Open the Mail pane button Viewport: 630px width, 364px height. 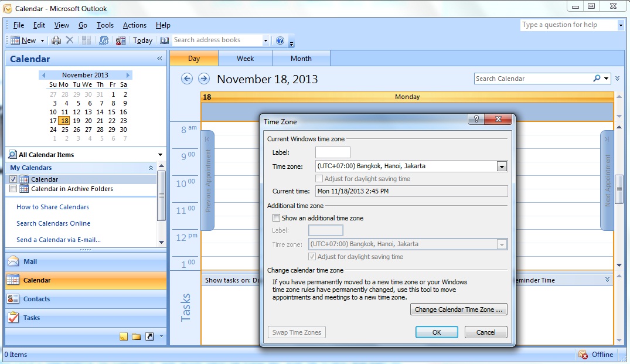[86, 261]
